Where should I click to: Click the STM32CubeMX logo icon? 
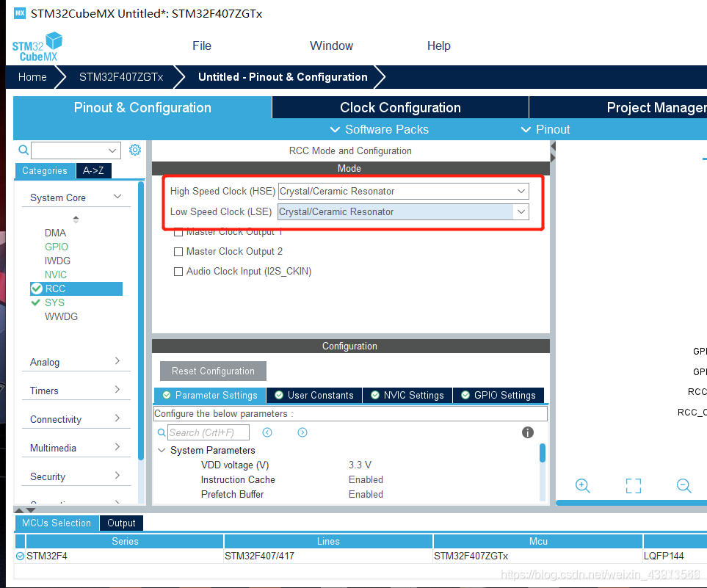pyautogui.click(x=37, y=46)
